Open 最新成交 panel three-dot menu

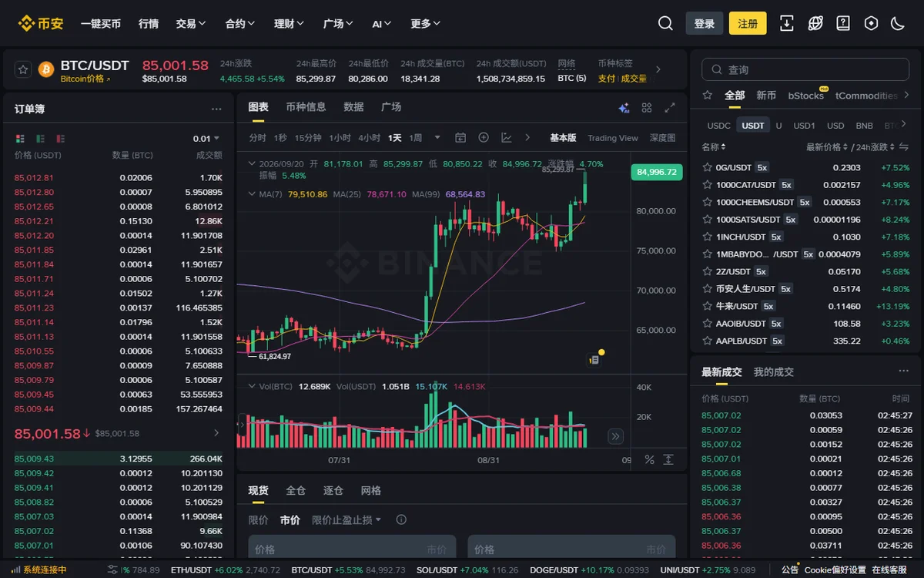pyautogui.click(x=903, y=371)
